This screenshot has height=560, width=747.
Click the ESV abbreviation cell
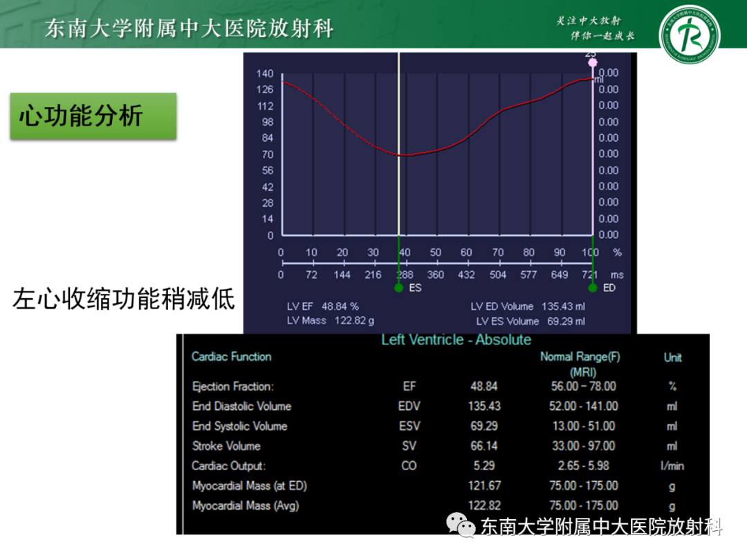coord(409,426)
